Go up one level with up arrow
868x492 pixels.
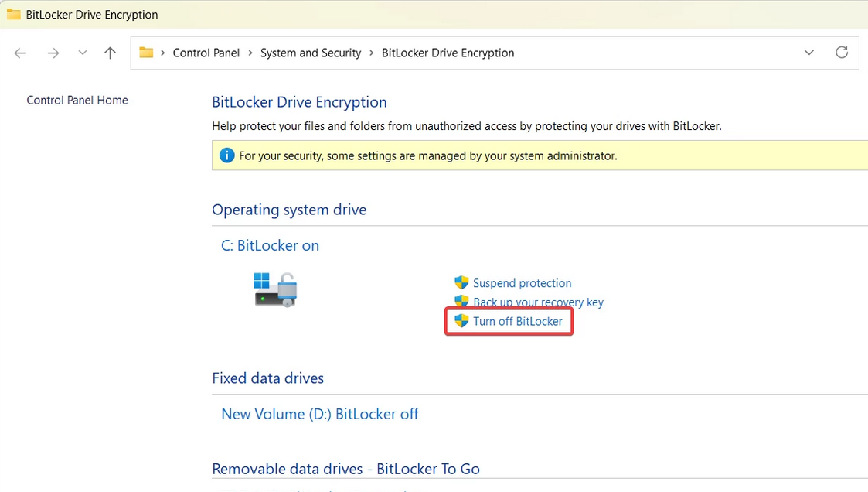click(110, 53)
